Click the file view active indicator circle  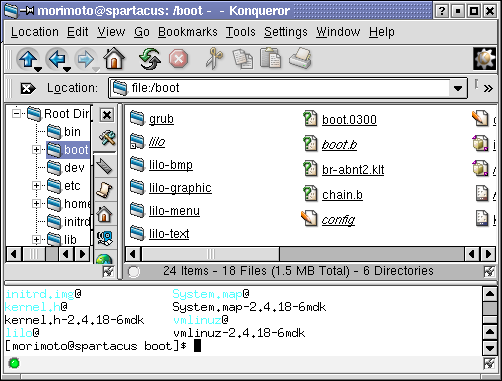pyautogui.click(x=134, y=272)
